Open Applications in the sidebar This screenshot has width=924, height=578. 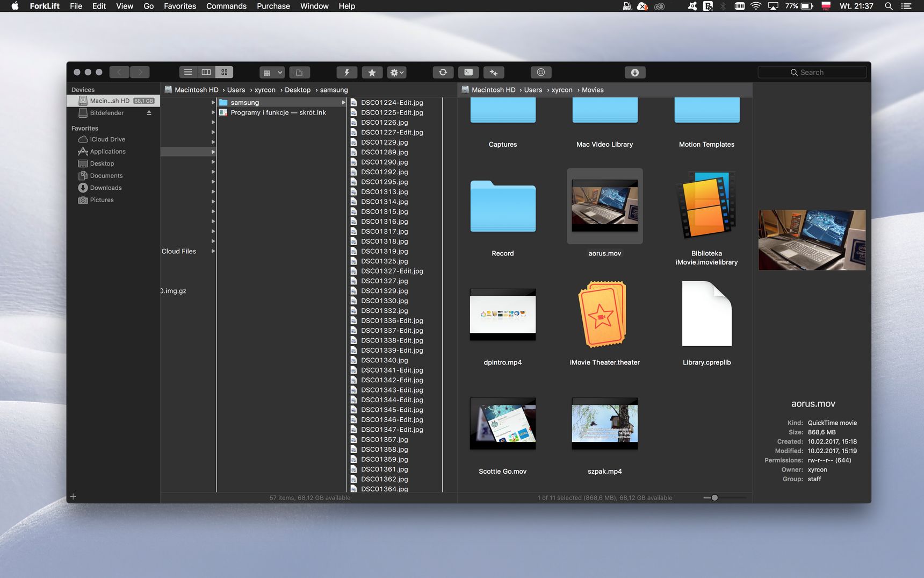coord(107,152)
